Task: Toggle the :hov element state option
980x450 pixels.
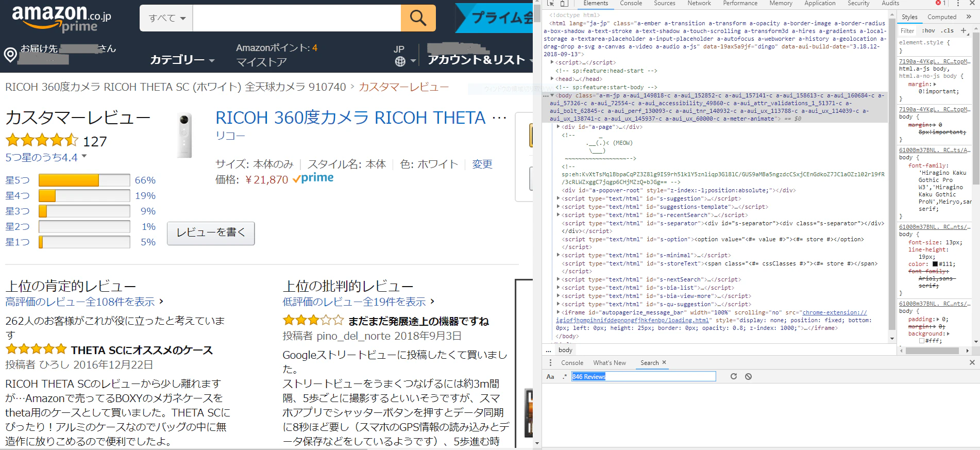Action: [929, 30]
